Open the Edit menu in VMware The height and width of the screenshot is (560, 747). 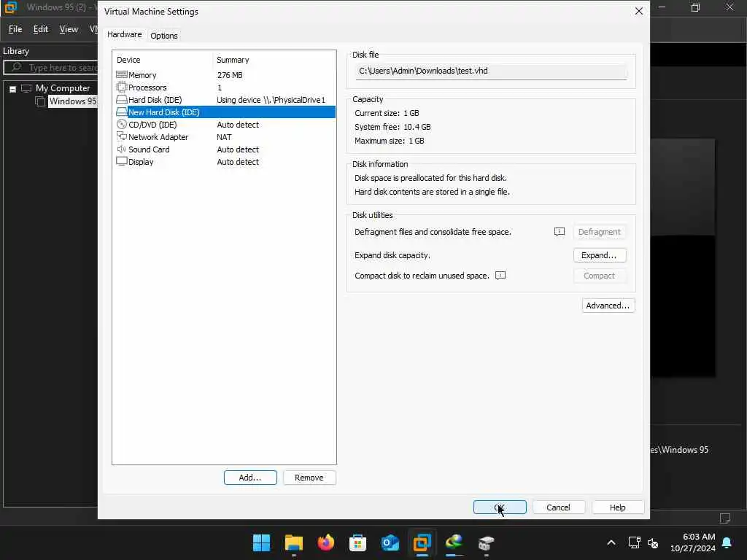click(41, 29)
